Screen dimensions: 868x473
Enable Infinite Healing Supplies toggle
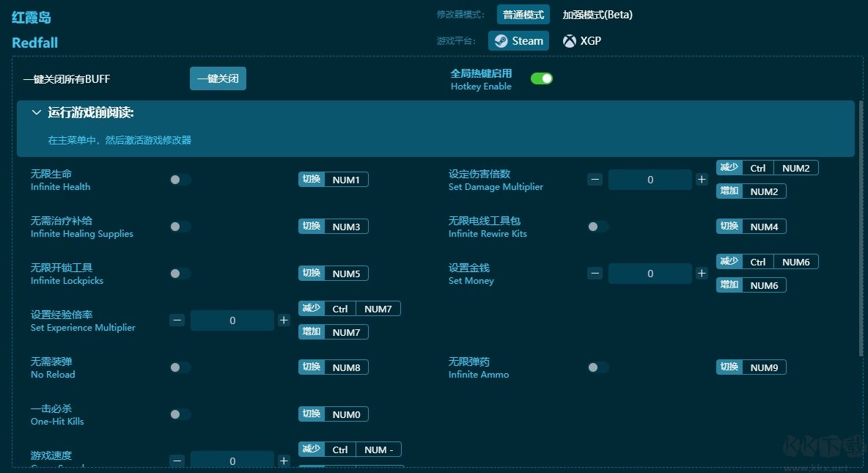[x=180, y=227]
